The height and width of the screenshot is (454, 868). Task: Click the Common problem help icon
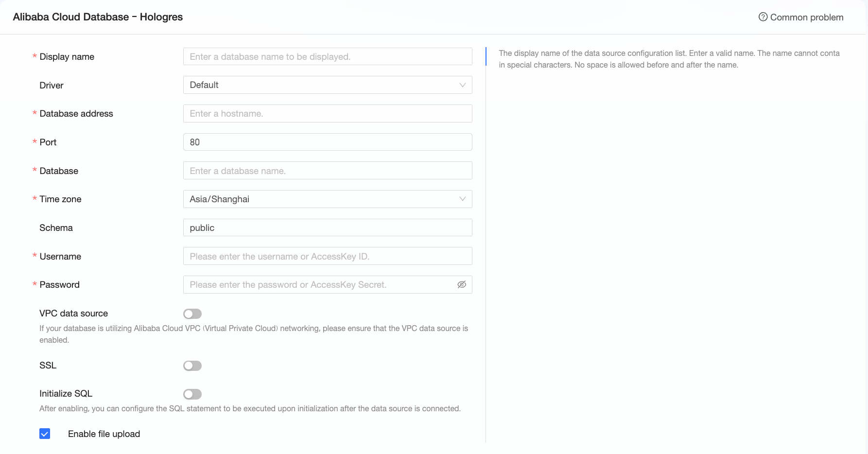coord(763,17)
